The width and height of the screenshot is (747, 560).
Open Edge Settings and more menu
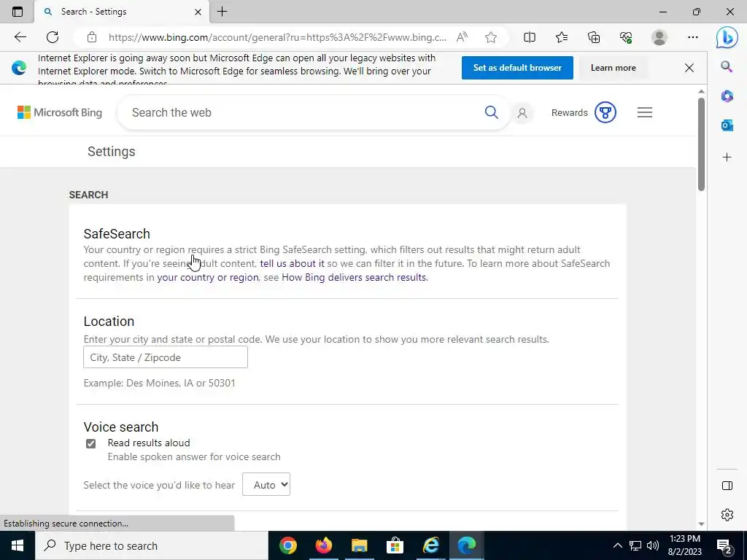[x=693, y=37]
